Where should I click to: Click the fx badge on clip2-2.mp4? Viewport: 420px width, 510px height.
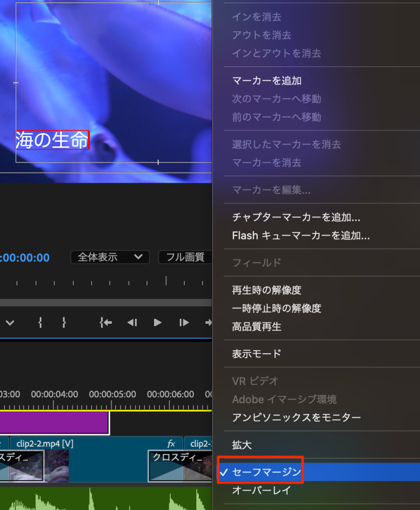pyautogui.click(x=171, y=443)
